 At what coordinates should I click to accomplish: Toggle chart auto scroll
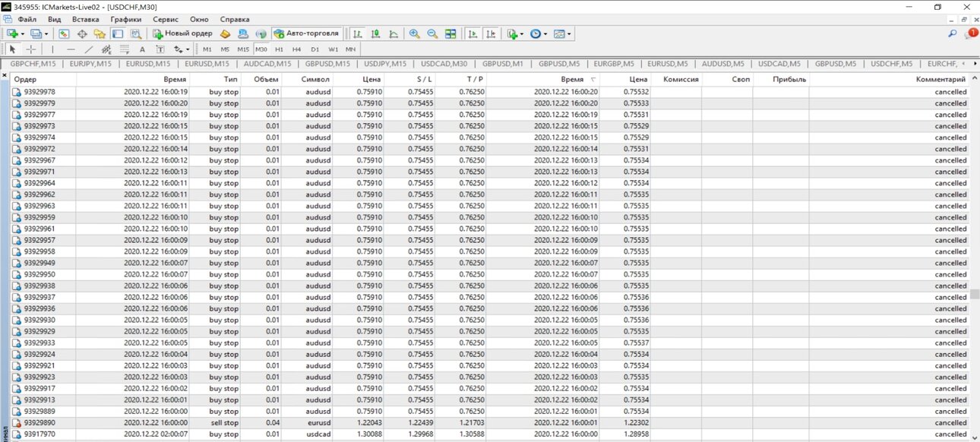click(x=473, y=33)
